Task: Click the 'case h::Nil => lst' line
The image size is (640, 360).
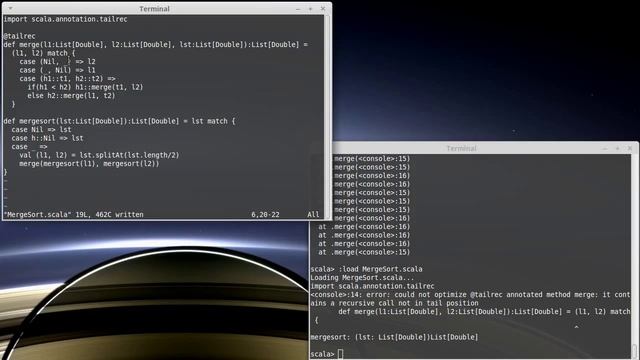Action: tap(47, 138)
